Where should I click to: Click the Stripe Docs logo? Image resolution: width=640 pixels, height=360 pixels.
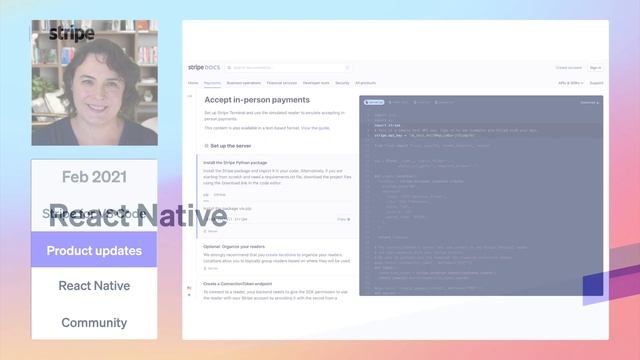pyautogui.click(x=204, y=67)
